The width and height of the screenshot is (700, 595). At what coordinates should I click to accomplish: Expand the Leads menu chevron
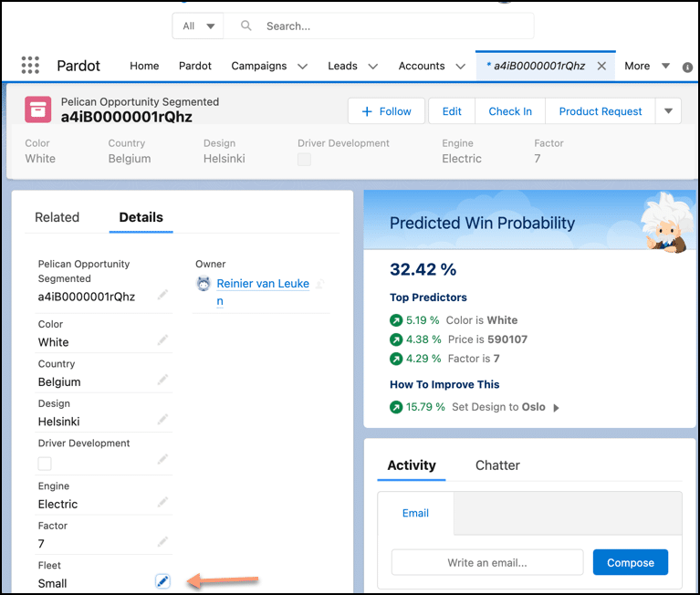(x=372, y=67)
